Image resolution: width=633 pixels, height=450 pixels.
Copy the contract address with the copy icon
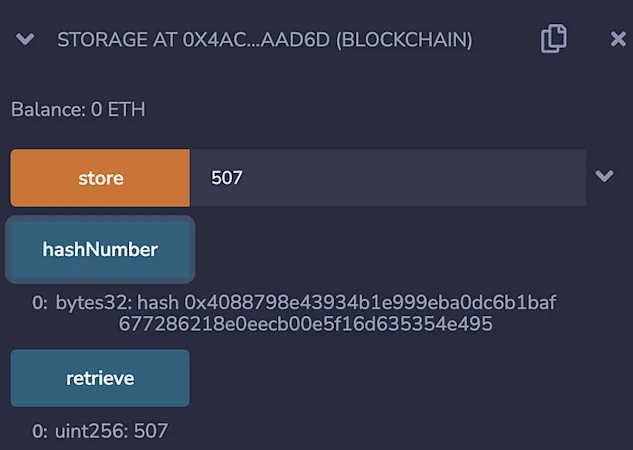[553, 39]
